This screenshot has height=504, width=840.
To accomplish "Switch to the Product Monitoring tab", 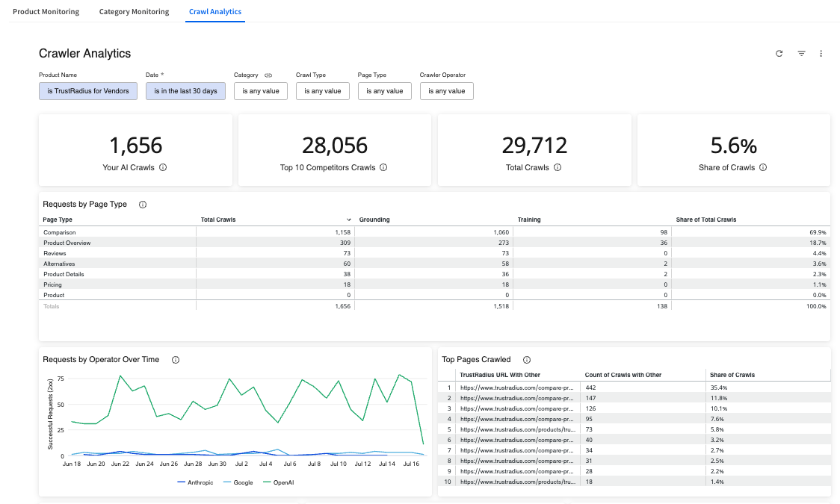I will click(46, 11).
